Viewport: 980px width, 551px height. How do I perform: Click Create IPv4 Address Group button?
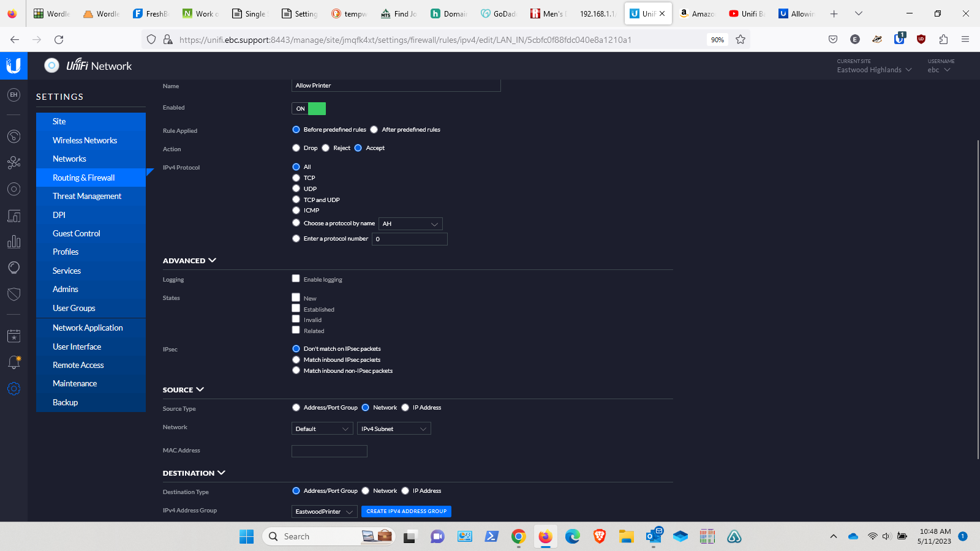click(x=406, y=511)
